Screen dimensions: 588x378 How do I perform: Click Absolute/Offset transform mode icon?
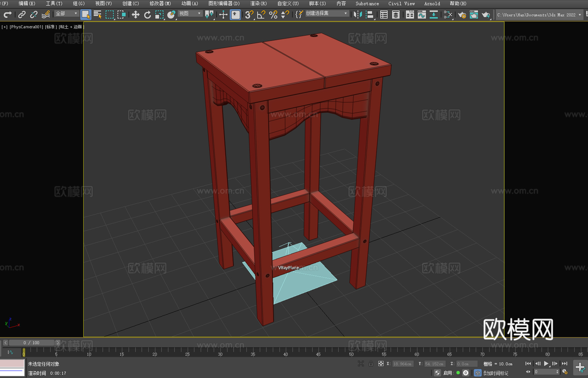pyautogui.click(x=381, y=364)
